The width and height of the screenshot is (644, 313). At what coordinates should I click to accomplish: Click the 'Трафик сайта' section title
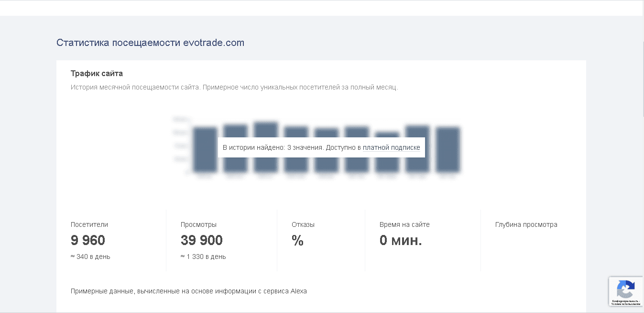click(97, 74)
